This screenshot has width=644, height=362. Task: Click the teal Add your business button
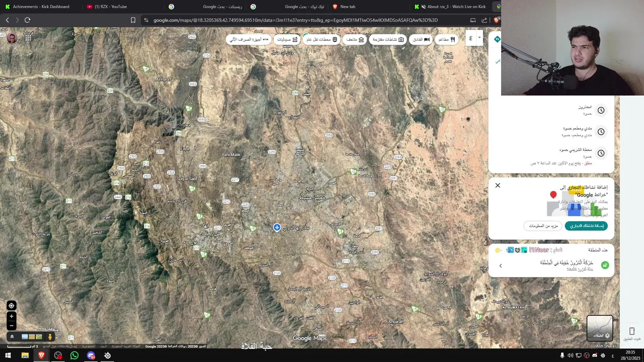click(586, 226)
